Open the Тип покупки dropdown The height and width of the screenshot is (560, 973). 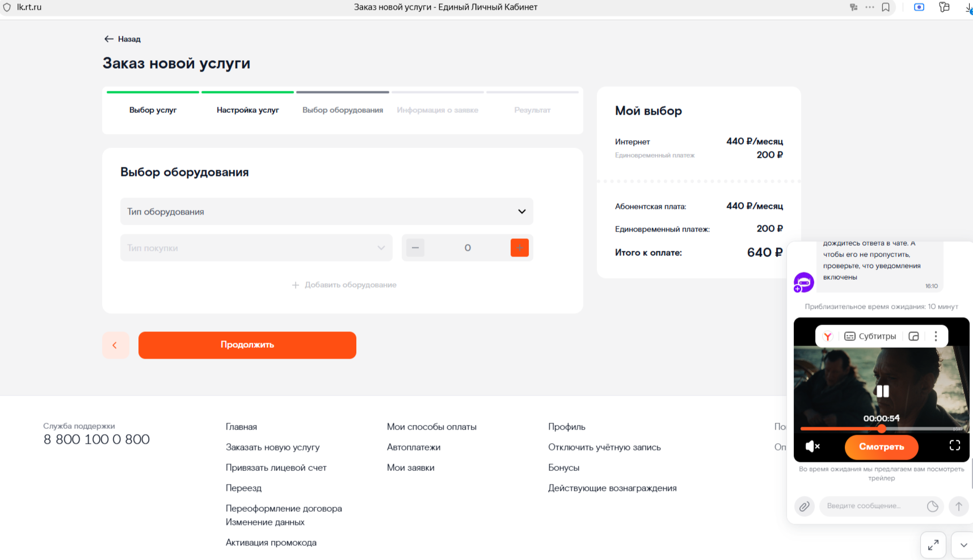click(x=256, y=248)
